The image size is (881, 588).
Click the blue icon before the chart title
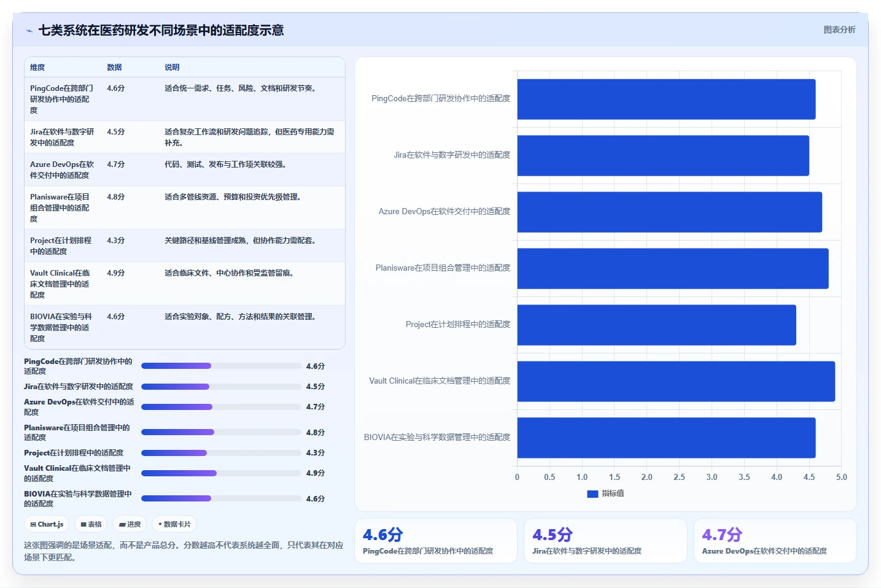(29, 31)
